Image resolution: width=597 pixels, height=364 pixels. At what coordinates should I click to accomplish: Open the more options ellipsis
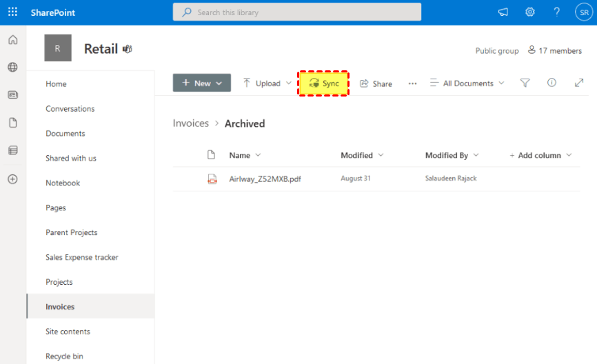pos(412,83)
